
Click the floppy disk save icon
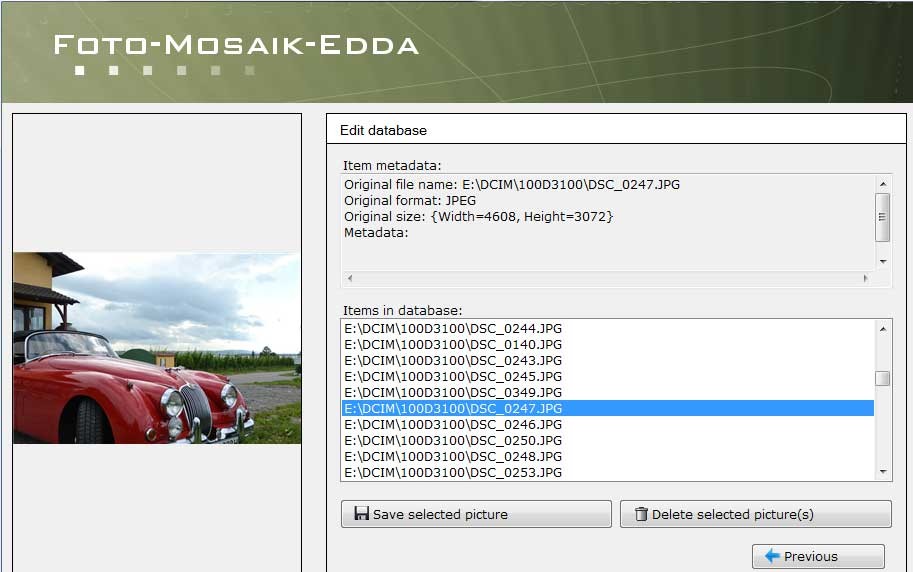[x=361, y=514]
